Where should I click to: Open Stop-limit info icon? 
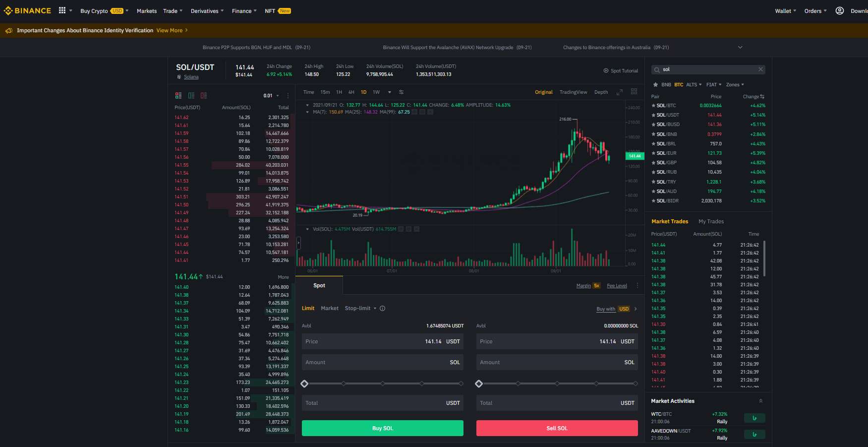383,308
